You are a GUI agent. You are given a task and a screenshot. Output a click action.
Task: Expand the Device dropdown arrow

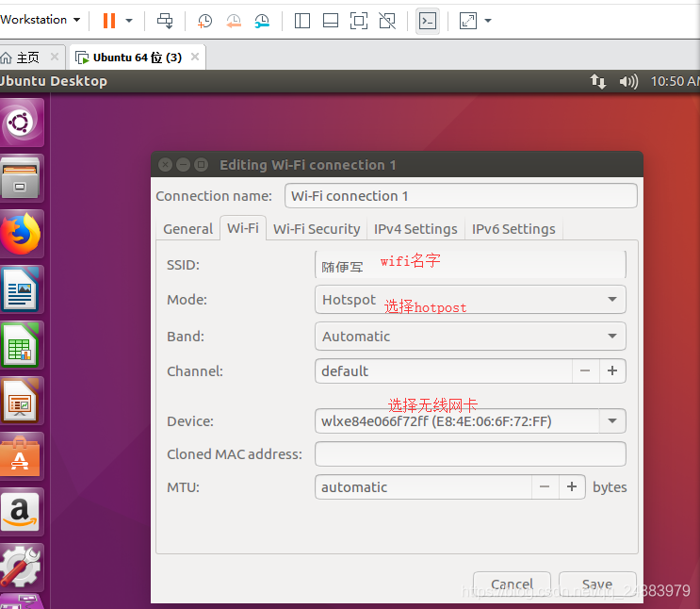pyautogui.click(x=612, y=420)
